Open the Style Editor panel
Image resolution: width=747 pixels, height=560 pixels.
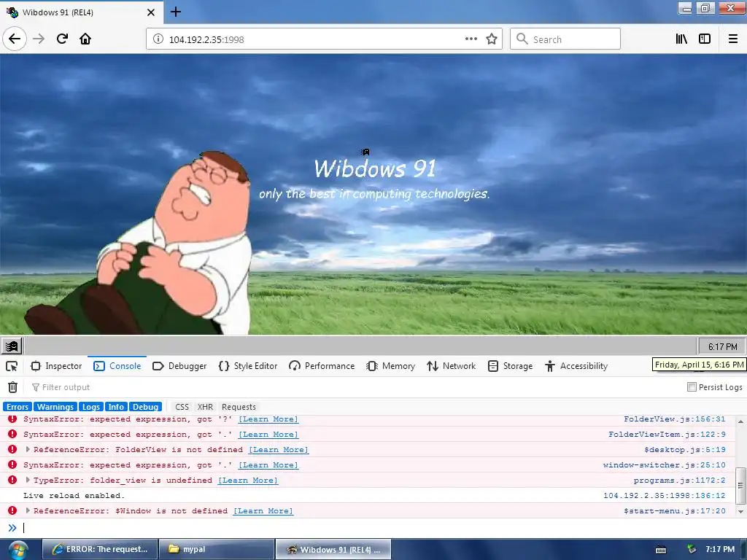(248, 366)
